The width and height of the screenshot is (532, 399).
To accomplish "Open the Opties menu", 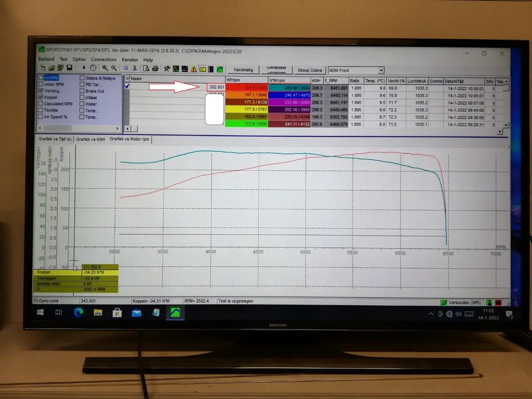I will (79, 59).
